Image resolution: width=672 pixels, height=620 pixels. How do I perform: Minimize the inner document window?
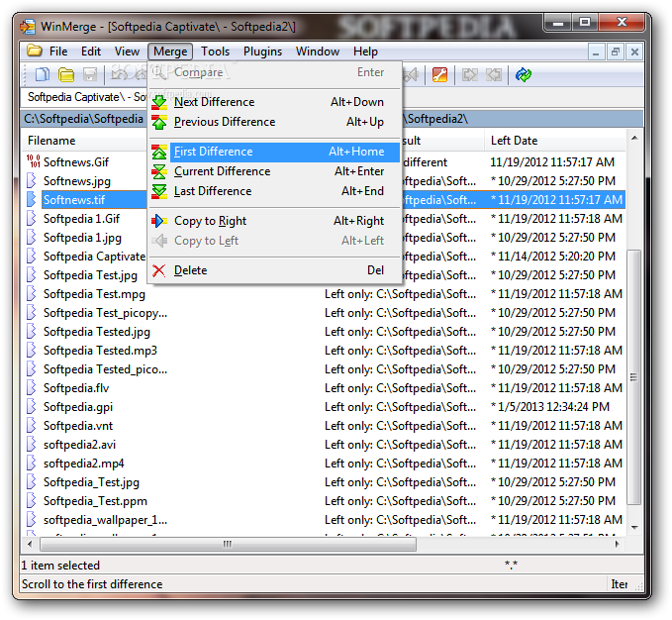tap(596, 52)
